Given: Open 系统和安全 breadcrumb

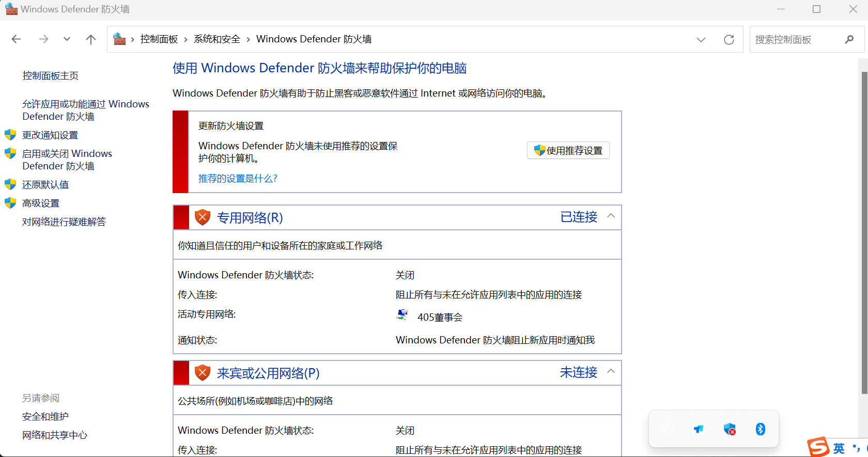Looking at the screenshot, I should [217, 39].
